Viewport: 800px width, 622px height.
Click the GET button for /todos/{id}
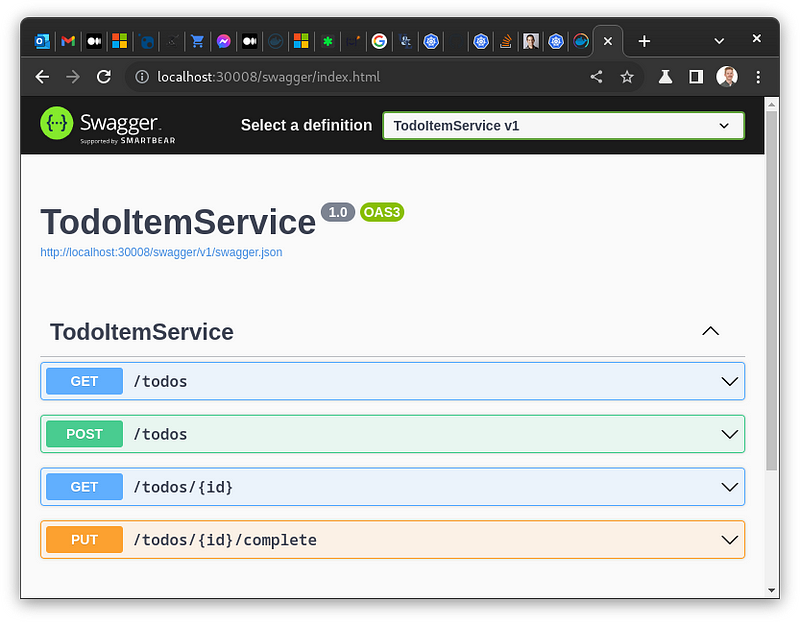click(x=84, y=487)
